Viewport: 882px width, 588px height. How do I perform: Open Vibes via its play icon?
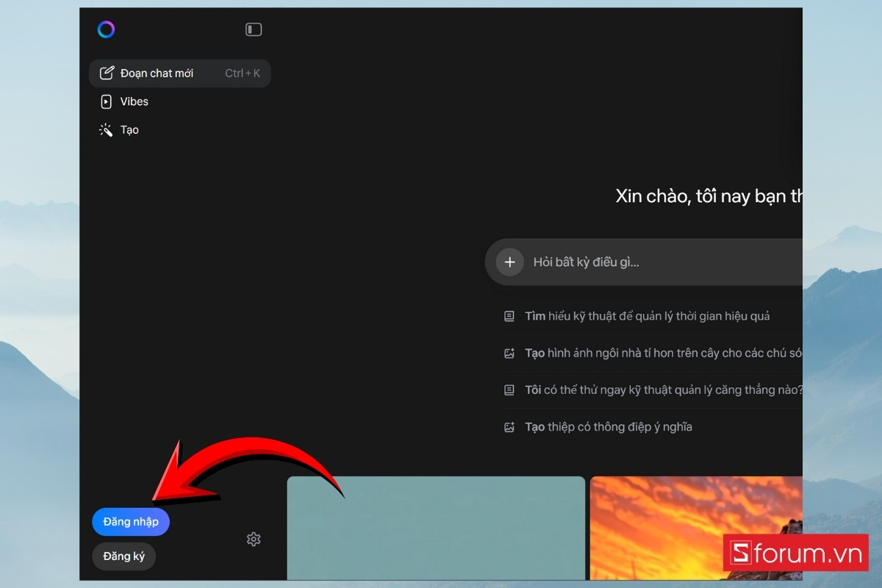pos(107,101)
